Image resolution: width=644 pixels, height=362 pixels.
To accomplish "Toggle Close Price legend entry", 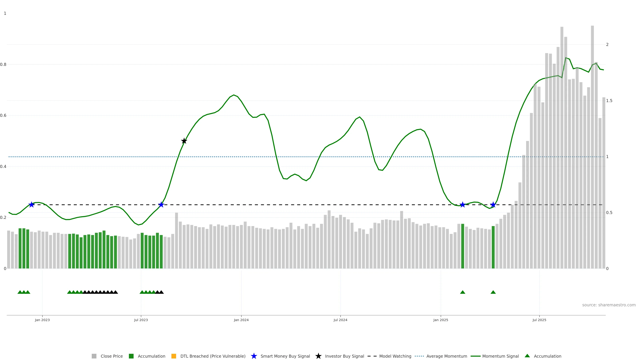I will 112,356.
